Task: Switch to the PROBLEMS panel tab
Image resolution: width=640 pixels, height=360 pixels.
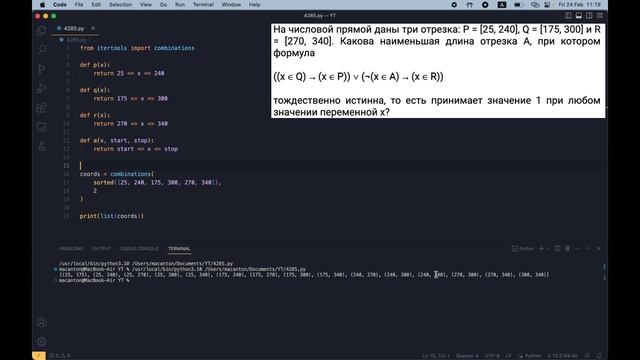Action: tap(71, 249)
